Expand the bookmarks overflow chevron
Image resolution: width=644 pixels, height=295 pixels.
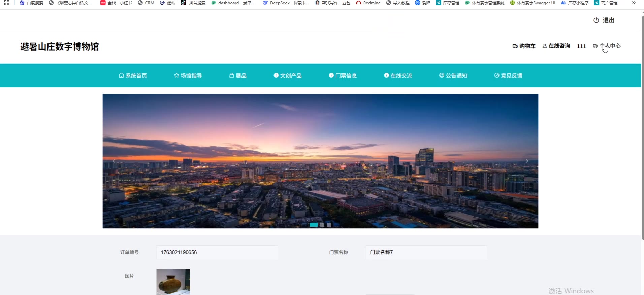pos(634,3)
